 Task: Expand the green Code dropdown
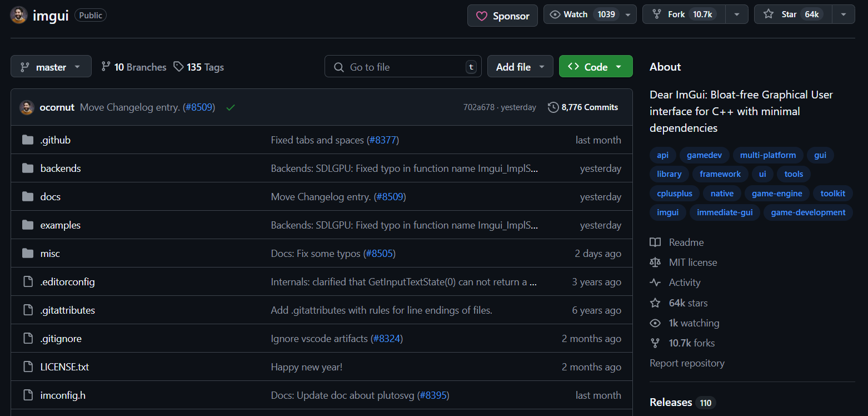[596, 67]
